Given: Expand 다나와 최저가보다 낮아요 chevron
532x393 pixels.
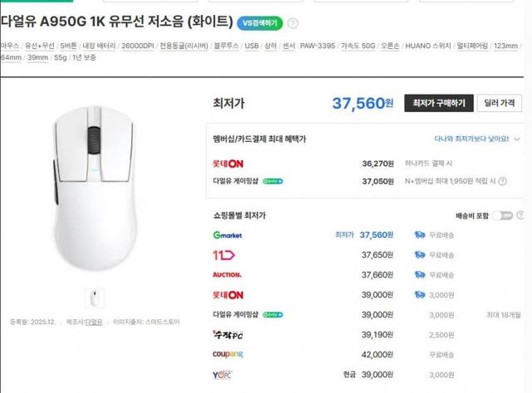Looking at the screenshot, I should (x=517, y=140).
